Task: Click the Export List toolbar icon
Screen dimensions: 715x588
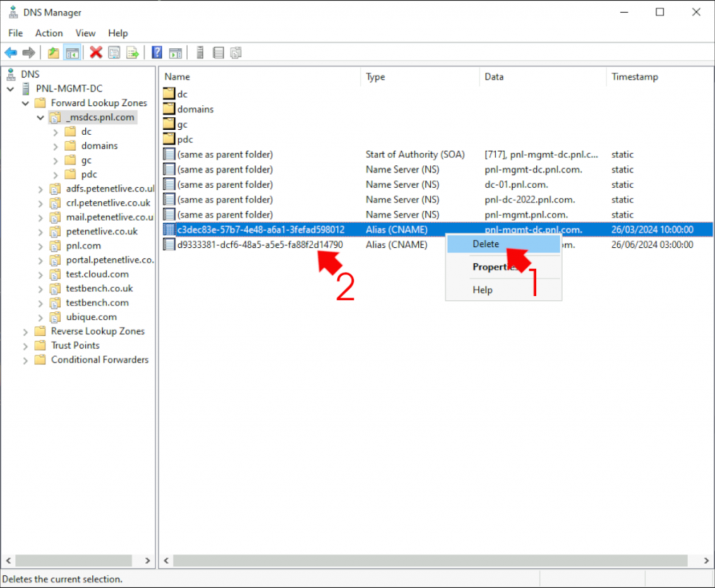Action: click(131, 52)
